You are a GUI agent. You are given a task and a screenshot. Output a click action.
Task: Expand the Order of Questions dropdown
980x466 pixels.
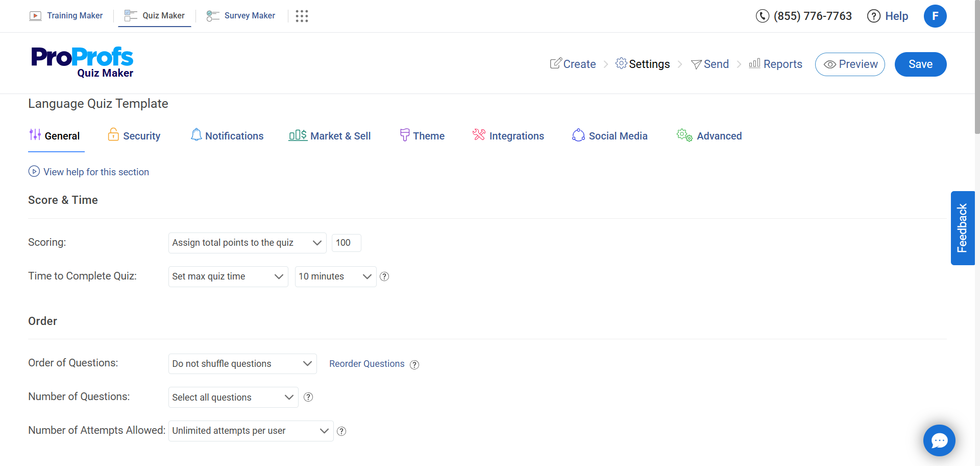(x=242, y=364)
